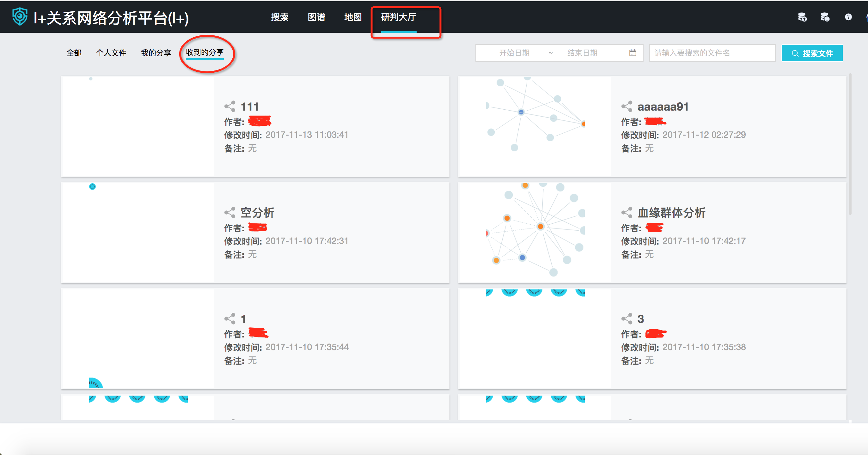Open the database list icon
This screenshot has width=868, height=455.
825,17
